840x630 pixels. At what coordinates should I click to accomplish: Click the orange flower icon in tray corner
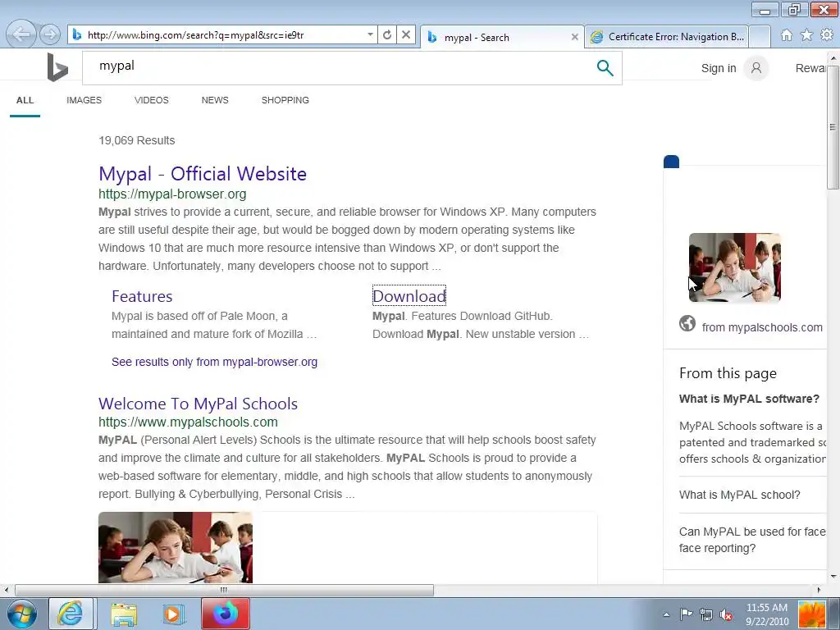point(811,614)
